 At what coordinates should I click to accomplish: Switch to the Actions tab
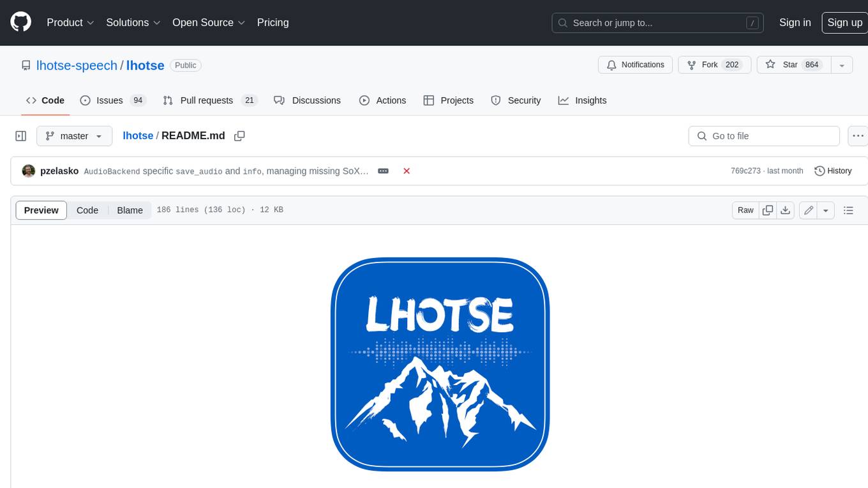click(x=382, y=100)
